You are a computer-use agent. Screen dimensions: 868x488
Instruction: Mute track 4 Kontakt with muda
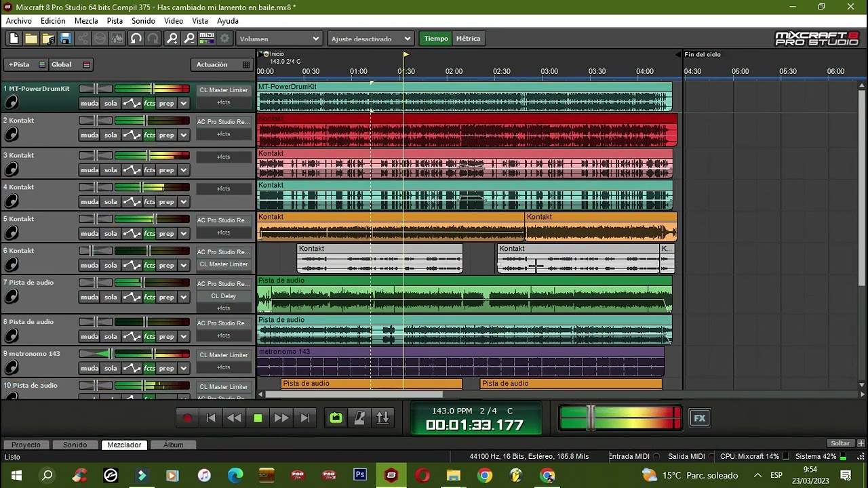[90, 202]
